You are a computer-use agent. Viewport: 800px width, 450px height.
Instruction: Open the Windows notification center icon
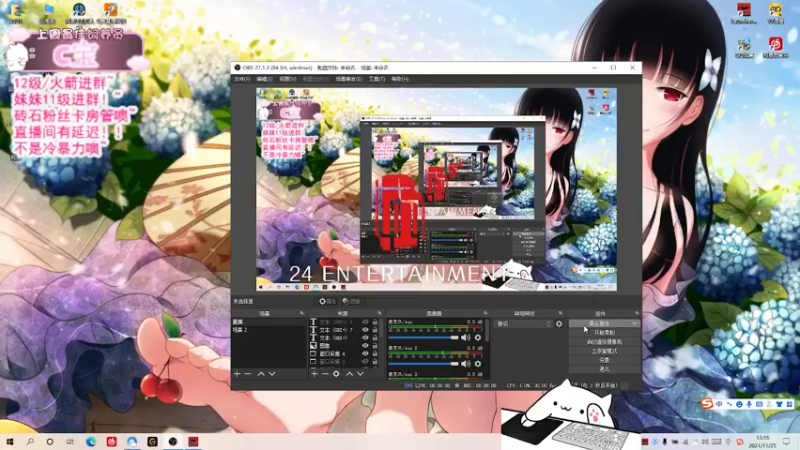coord(786,441)
